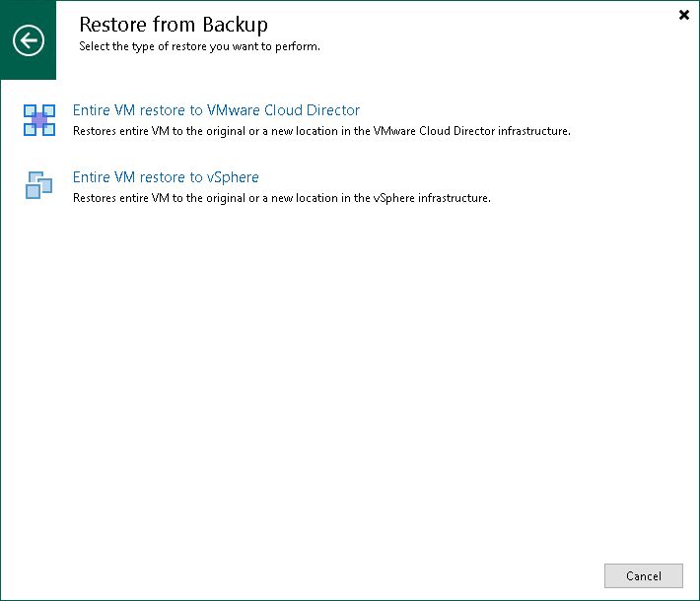
Task: Click the Cloud Director infrastructure description text
Action: pos(321,131)
